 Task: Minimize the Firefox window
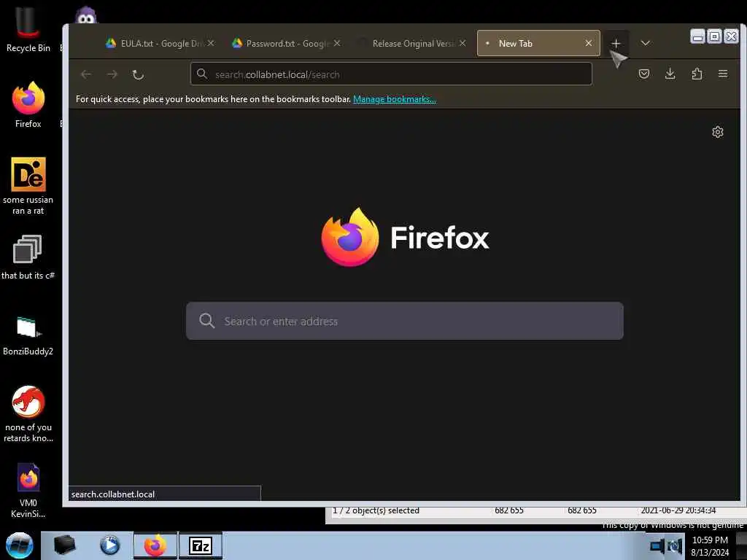tap(697, 36)
